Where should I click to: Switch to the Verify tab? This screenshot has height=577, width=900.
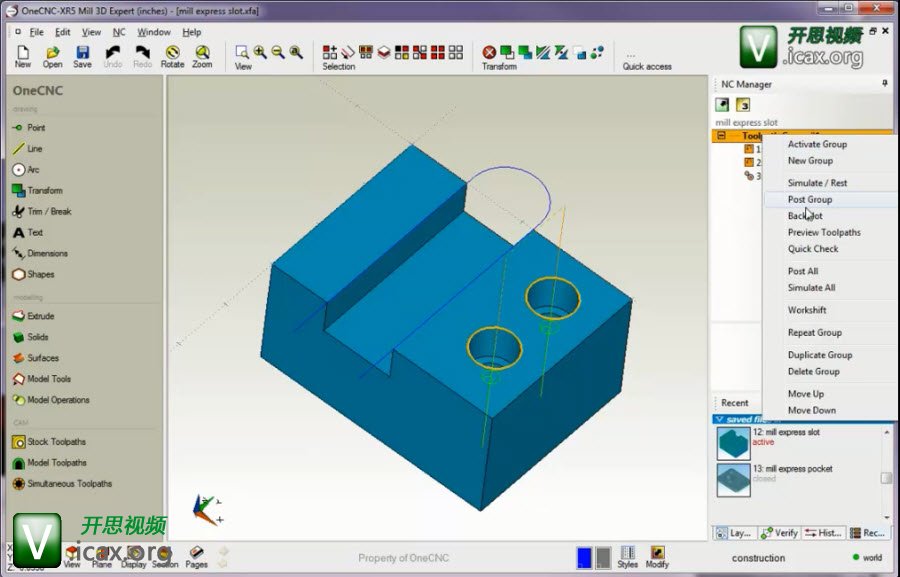(x=779, y=533)
